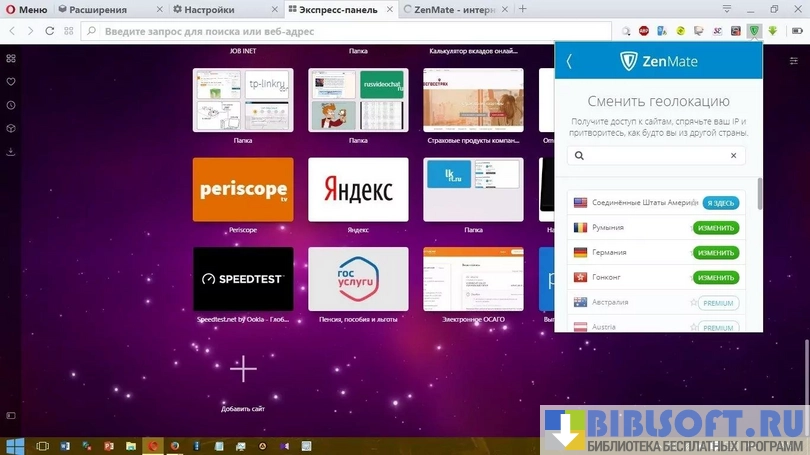Open Speed Dial icon in sidebar
The height and width of the screenshot is (455, 810).
(x=11, y=58)
